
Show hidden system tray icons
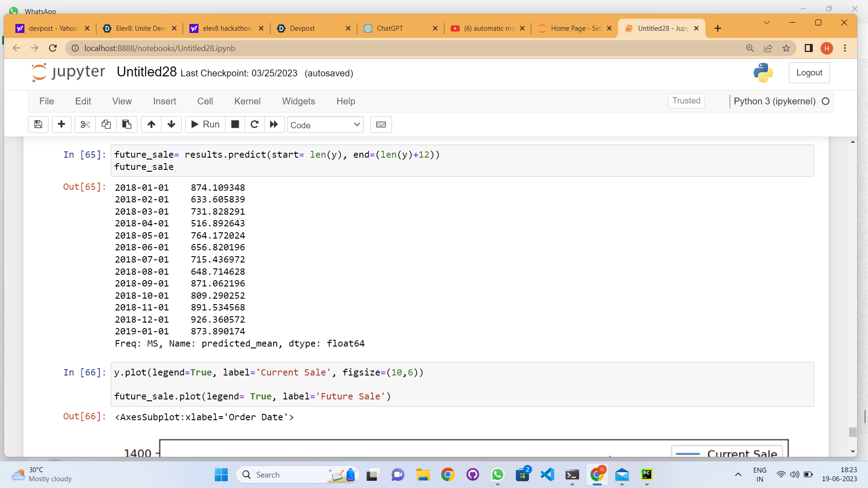coord(738,474)
